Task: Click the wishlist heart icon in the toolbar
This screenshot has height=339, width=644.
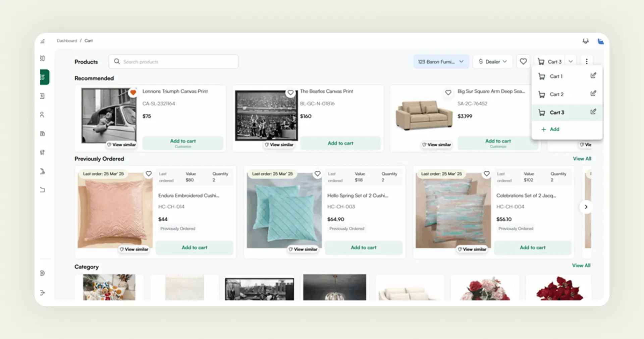Action: tap(523, 61)
